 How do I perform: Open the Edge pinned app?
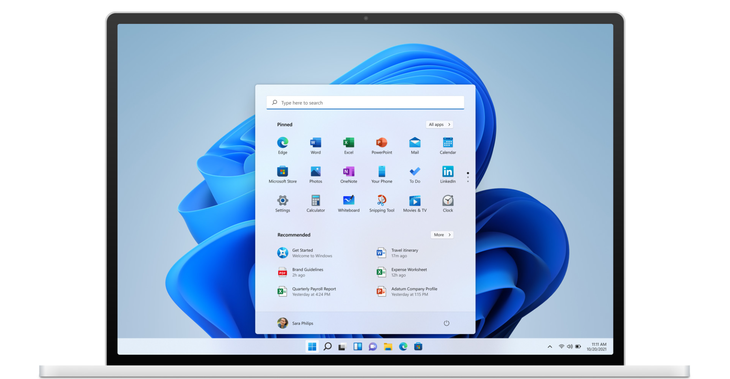click(283, 145)
